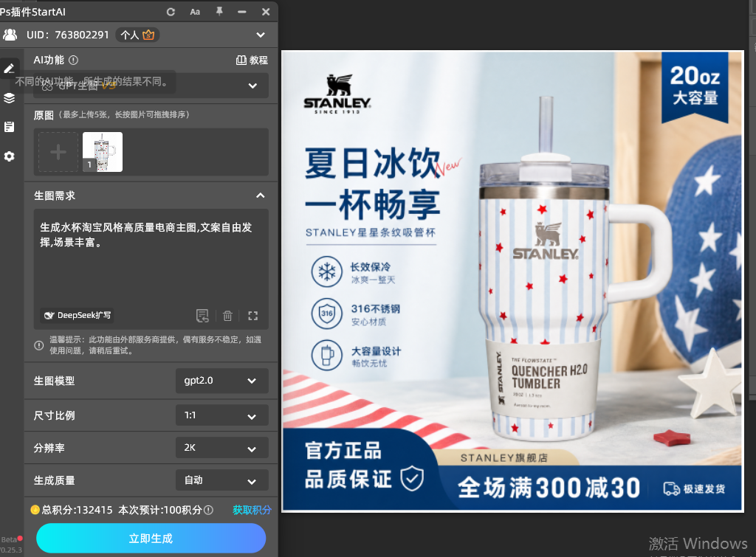Screen dimensions: 756x557
Task: Minimize the StartAI plugin panel
Action: 242,12
